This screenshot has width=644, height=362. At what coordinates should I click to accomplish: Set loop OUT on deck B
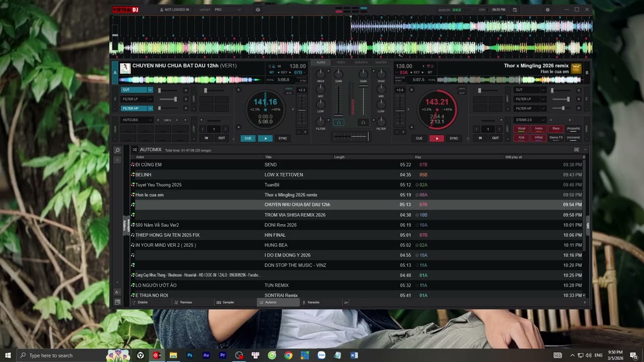(496, 138)
